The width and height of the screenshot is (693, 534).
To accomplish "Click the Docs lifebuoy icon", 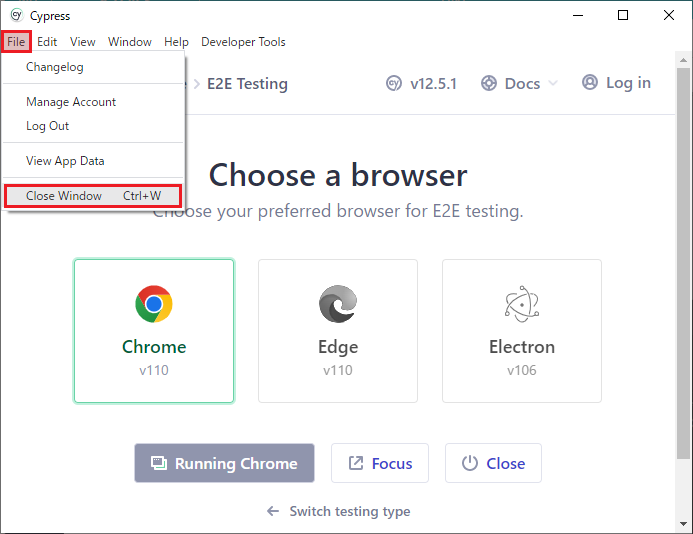I will (489, 83).
